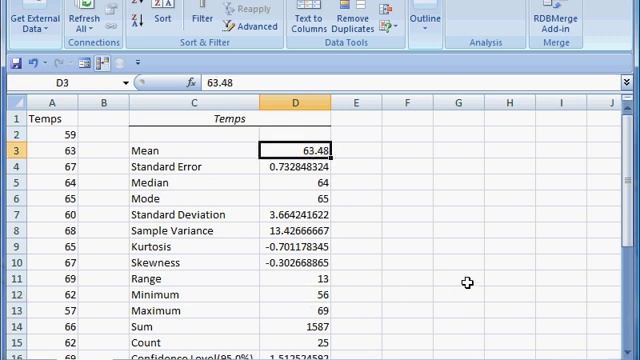Select the Standard Error value 0.732848324
The image size is (640, 360).
click(295, 167)
